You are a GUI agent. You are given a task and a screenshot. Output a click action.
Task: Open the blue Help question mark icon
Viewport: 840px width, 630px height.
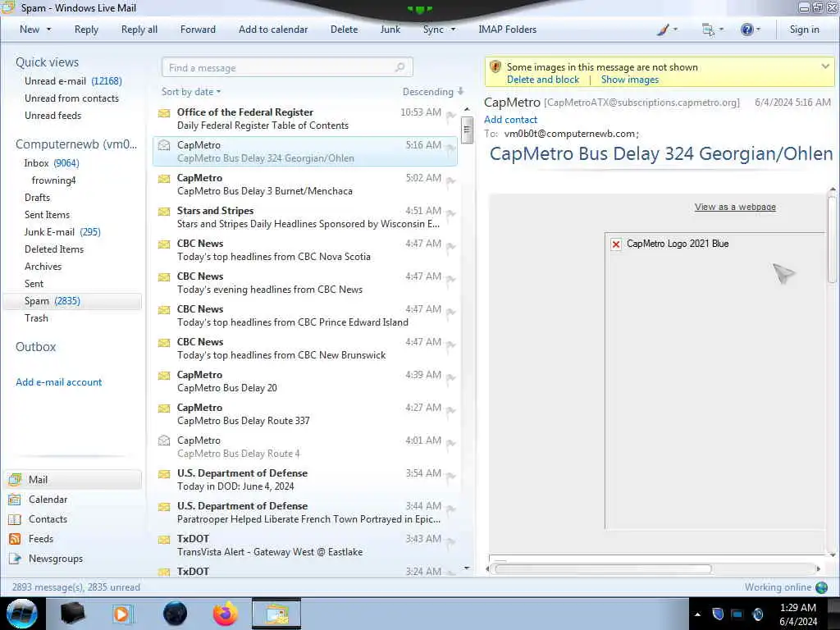pyautogui.click(x=746, y=30)
